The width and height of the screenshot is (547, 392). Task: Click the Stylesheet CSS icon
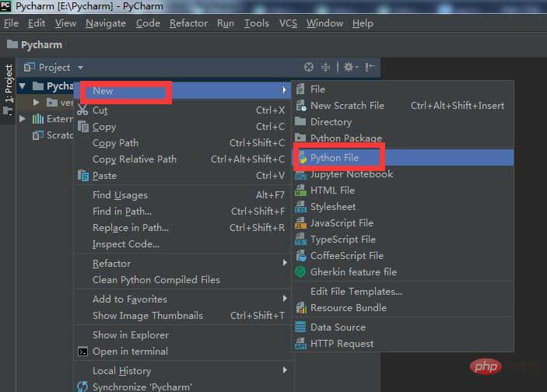(x=300, y=207)
